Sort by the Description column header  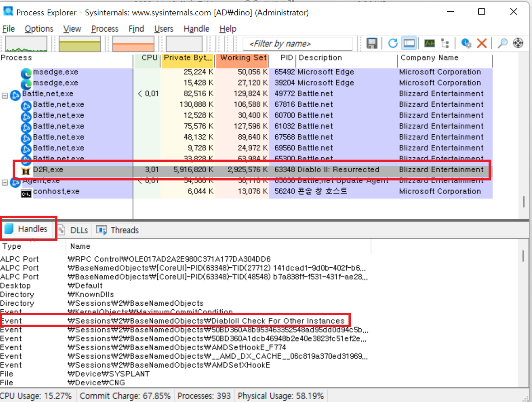[347, 58]
